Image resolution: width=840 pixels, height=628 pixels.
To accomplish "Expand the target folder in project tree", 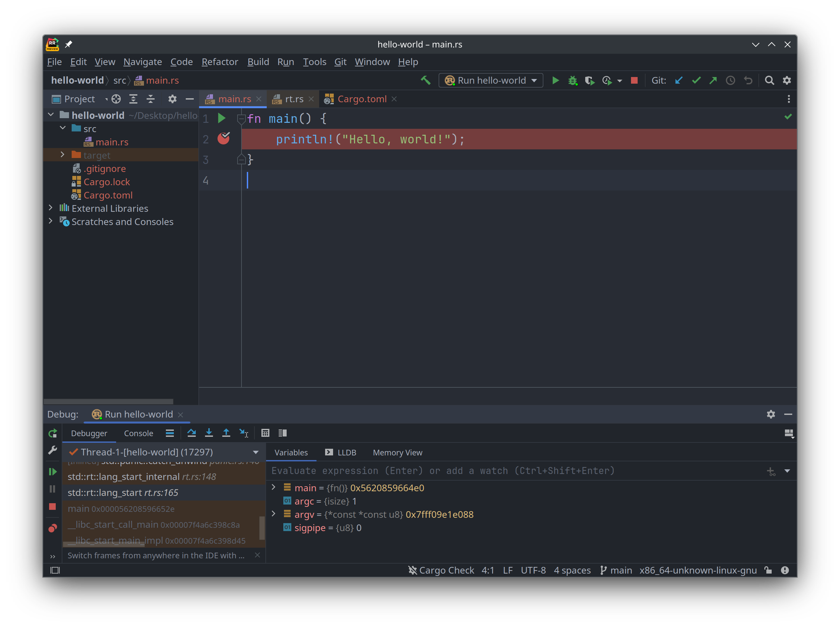I will (x=63, y=154).
